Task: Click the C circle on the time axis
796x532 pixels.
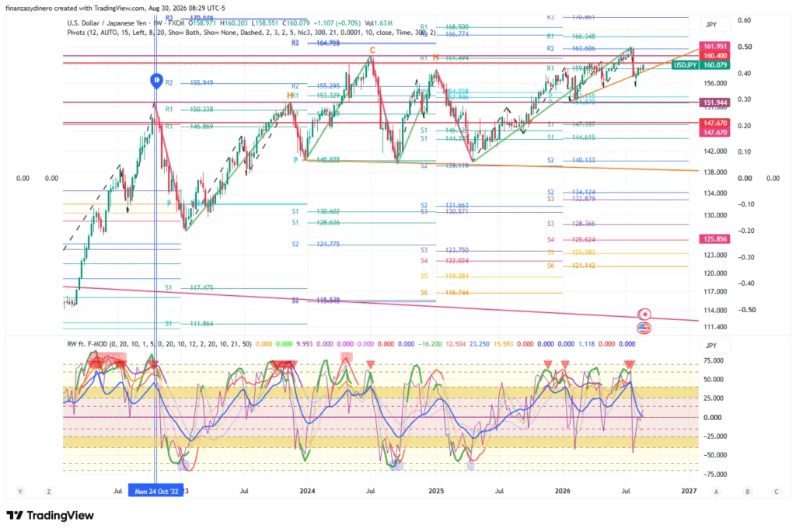Action: (x=777, y=491)
